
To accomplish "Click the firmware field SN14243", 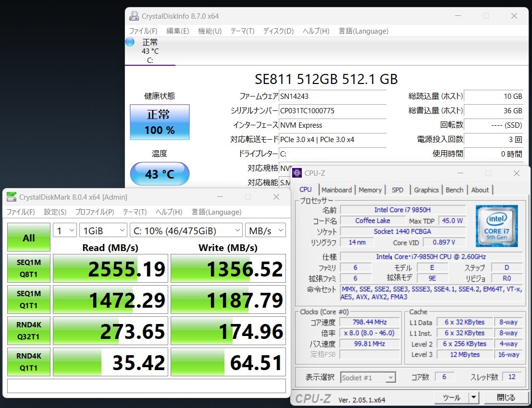I will 333,96.
